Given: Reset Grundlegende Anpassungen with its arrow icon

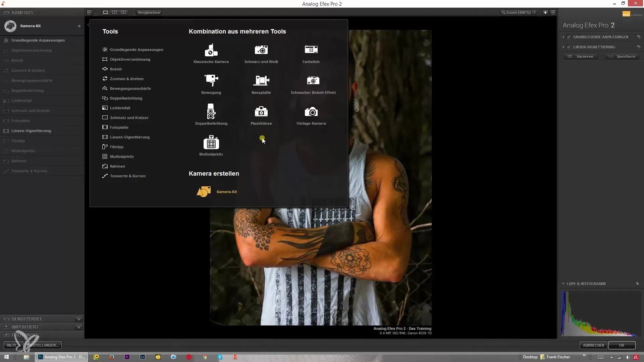Looking at the screenshot, I should pyautogui.click(x=639, y=37).
